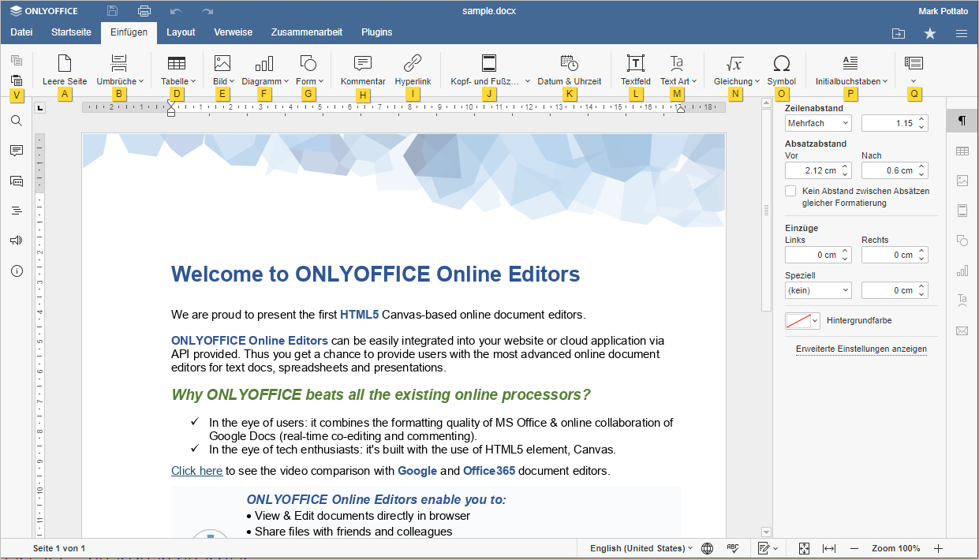Screen dimensions: 979x560
Task: Open chart settings in right sidebar
Action: [962, 271]
